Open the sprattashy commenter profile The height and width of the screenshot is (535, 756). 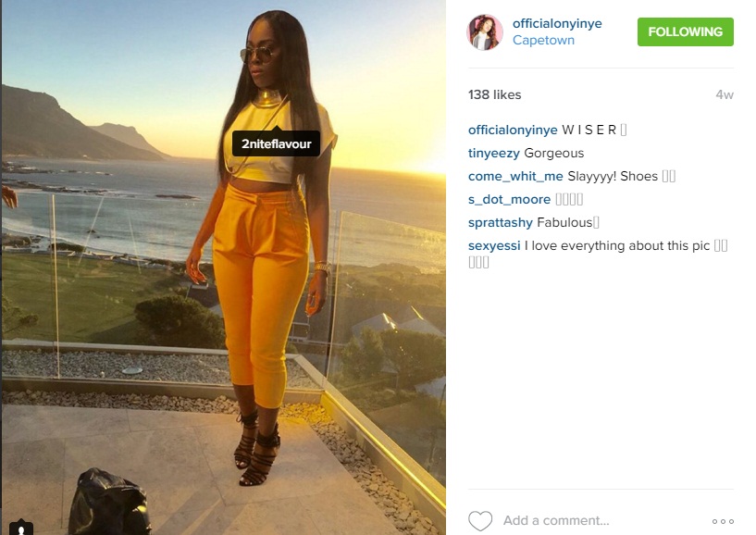[x=500, y=222]
